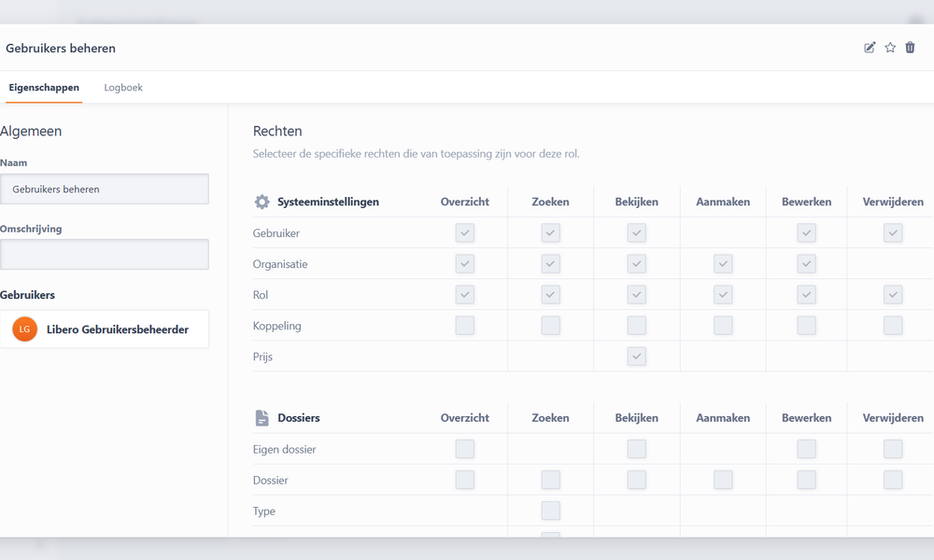Click the Naam input field
Image resolution: width=934 pixels, height=560 pixels.
coord(105,189)
